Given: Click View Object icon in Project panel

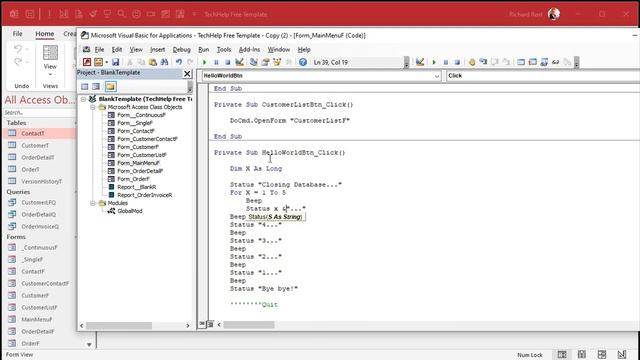Looking at the screenshot, I should click(x=96, y=87).
